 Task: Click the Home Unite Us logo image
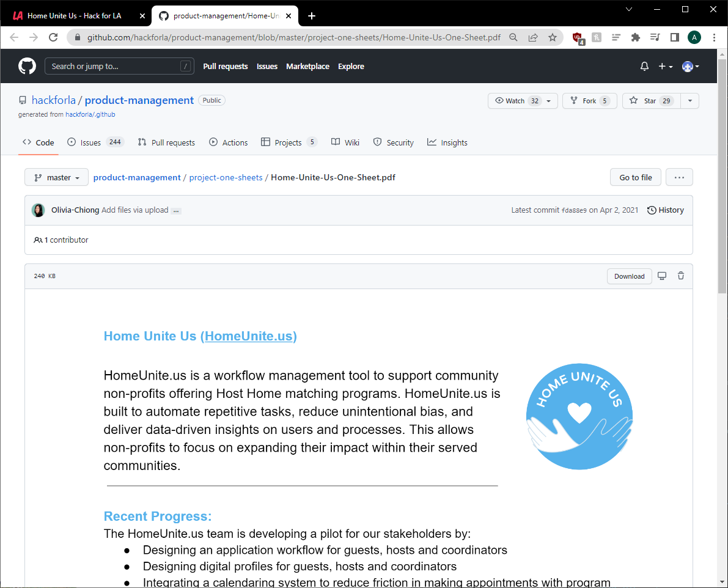point(579,416)
